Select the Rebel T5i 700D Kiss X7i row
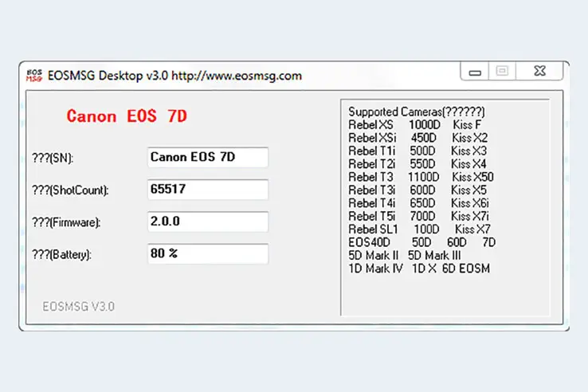 (419, 216)
